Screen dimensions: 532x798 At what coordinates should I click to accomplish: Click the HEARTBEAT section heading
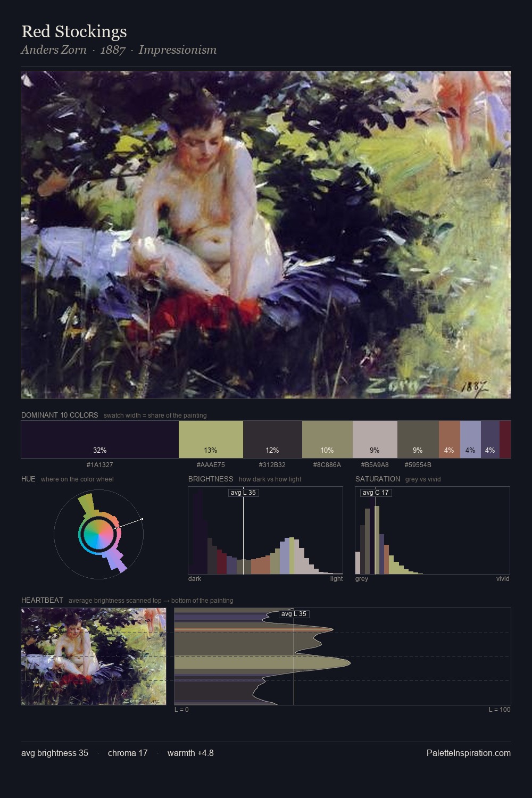point(42,600)
